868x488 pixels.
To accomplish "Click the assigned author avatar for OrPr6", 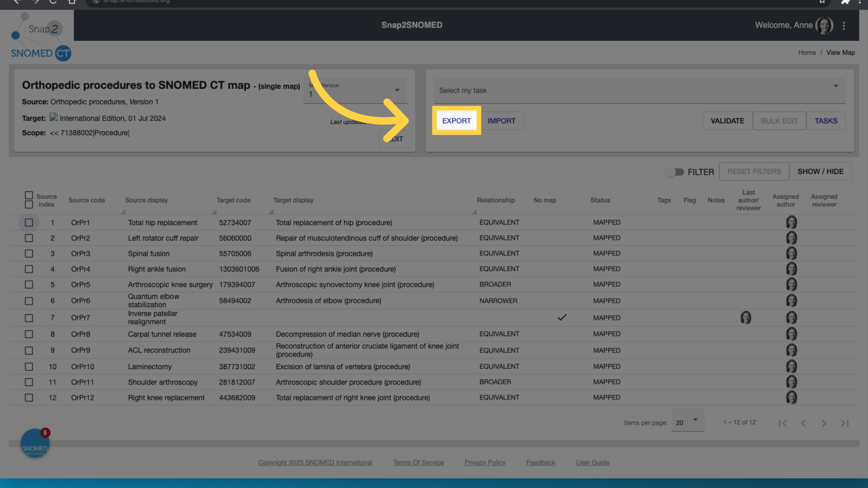I will tap(791, 300).
